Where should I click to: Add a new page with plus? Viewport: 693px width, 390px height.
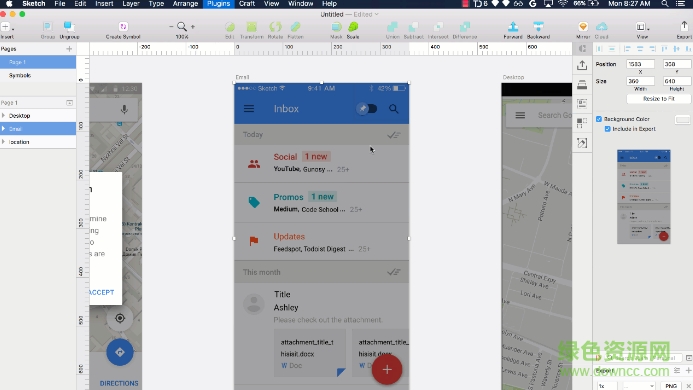pyautogui.click(x=69, y=49)
